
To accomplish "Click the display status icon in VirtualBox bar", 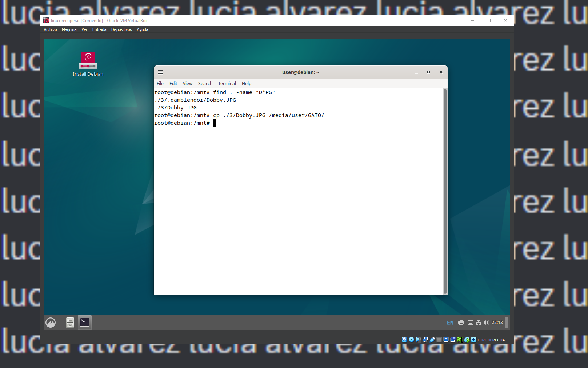I will [446, 339].
